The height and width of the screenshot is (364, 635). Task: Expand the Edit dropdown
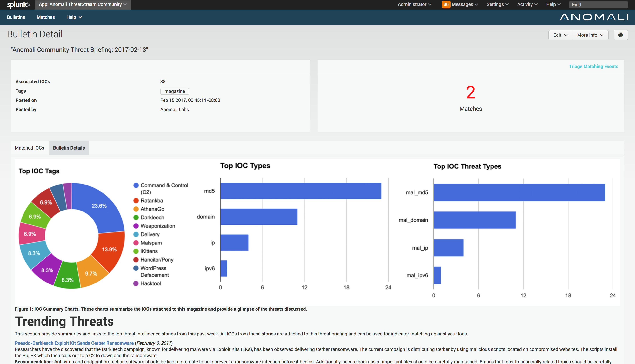560,35
